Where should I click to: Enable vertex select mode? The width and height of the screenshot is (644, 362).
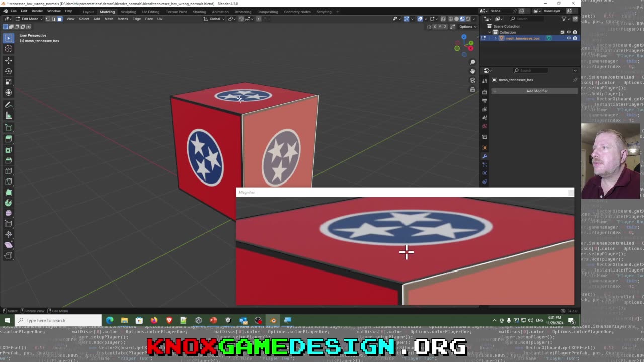click(x=48, y=19)
